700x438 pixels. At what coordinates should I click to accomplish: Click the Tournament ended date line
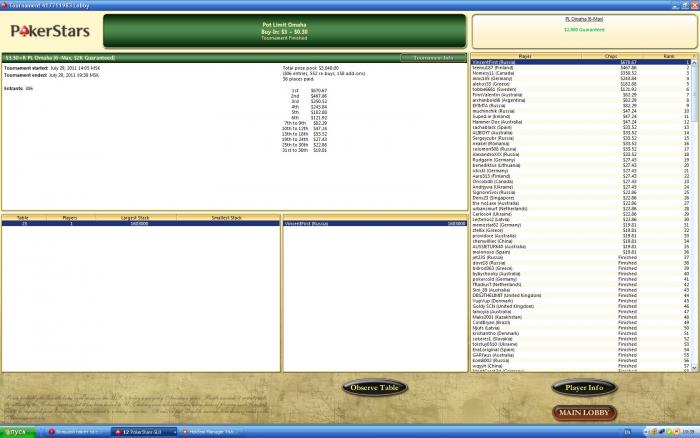(x=51, y=75)
